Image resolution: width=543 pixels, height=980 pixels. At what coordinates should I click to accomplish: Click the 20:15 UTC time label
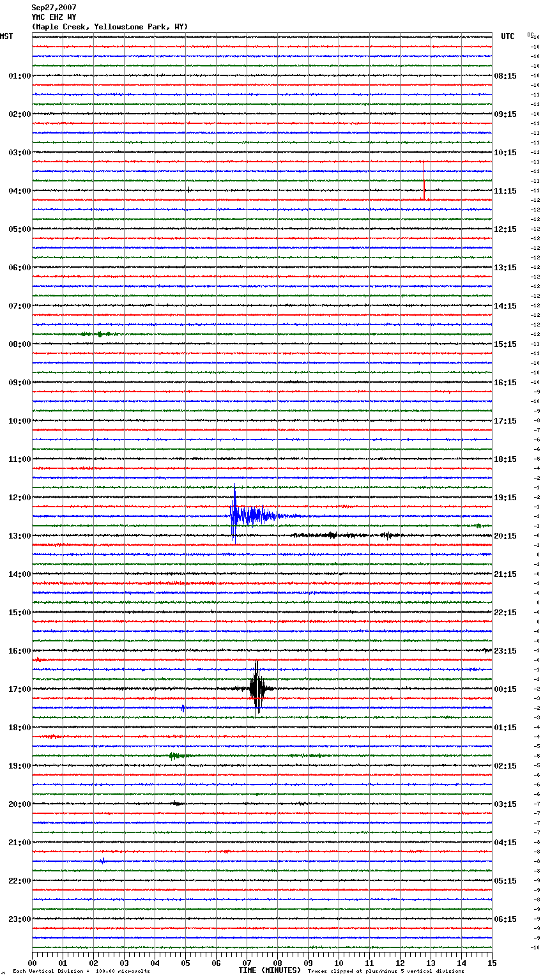[x=505, y=536]
